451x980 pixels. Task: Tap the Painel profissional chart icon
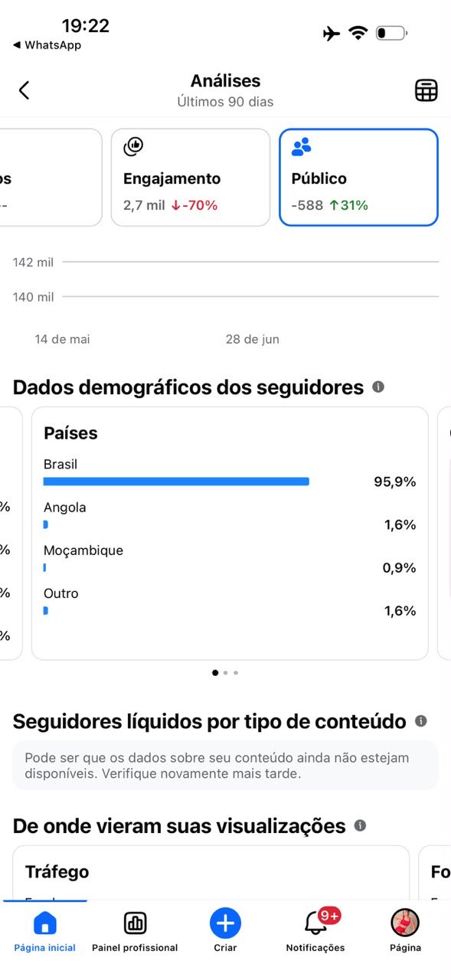point(135,923)
